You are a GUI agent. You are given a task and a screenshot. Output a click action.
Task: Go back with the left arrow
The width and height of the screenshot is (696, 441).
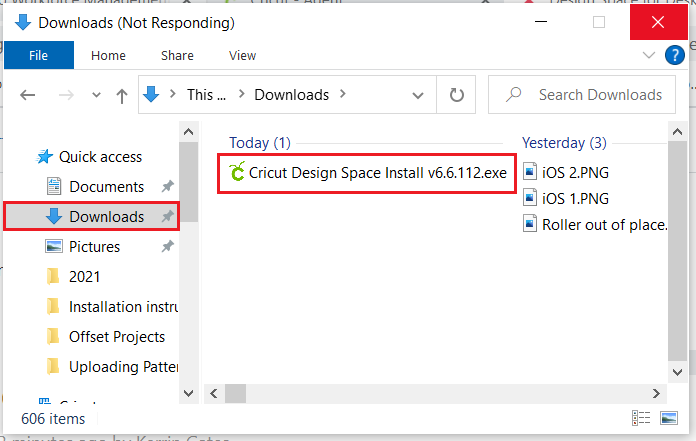point(28,94)
